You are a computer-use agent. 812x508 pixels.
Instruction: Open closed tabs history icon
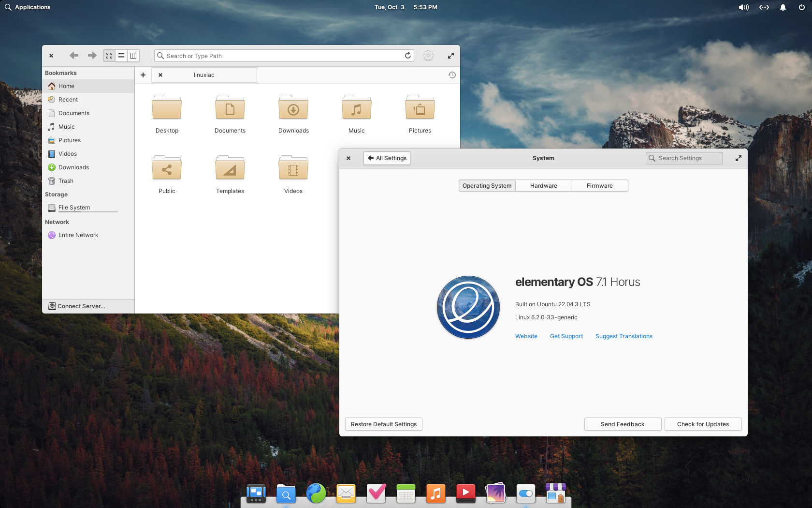click(452, 75)
